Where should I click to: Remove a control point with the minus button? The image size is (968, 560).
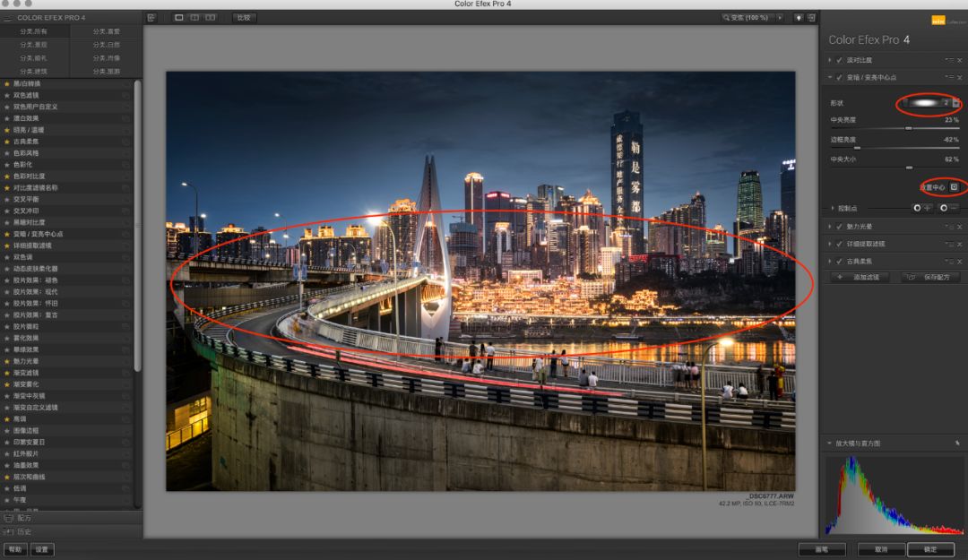tap(947, 208)
